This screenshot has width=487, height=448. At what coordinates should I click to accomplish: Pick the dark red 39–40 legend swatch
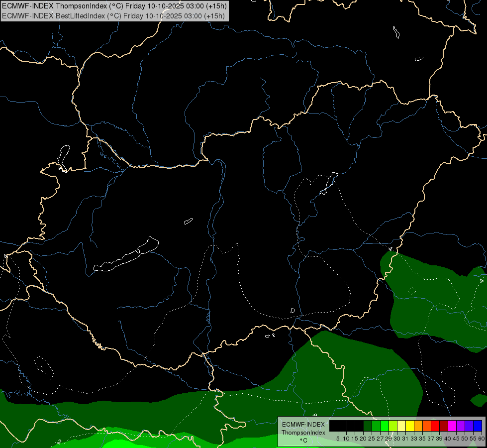click(444, 426)
